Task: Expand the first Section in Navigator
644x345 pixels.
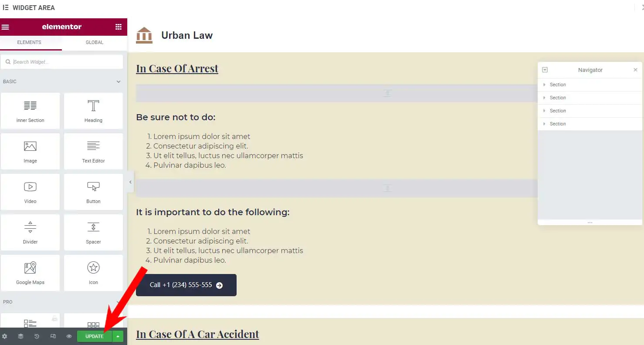Action: [544, 85]
